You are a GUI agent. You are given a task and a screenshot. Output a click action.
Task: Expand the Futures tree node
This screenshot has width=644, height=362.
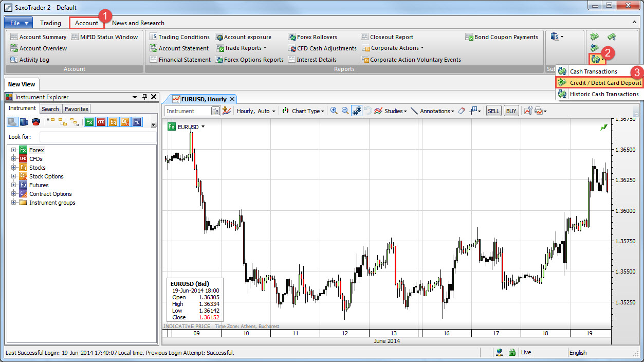coord(14,185)
